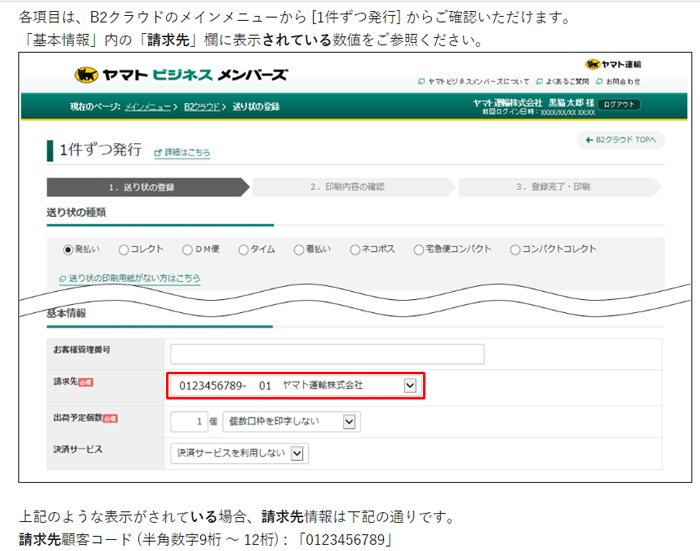
Task: Open 送り状の印刷用紙がない方はこちら link
Action: pos(130,278)
